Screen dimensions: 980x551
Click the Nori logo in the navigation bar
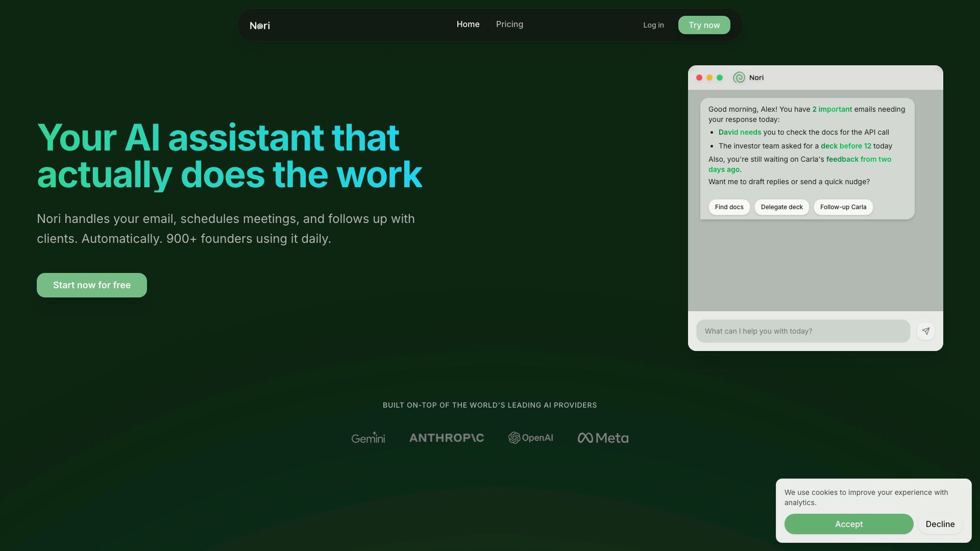coord(260,25)
